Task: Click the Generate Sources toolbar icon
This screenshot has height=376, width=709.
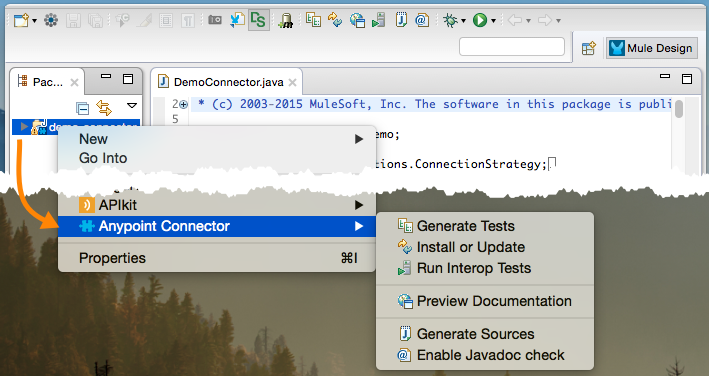Action: click(401, 20)
